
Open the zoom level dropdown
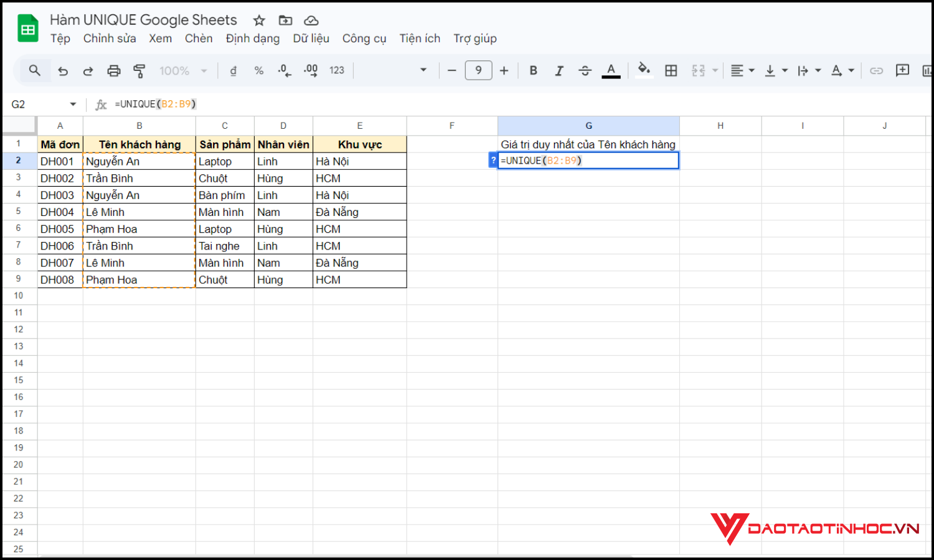pyautogui.click(x=181, y=70)
